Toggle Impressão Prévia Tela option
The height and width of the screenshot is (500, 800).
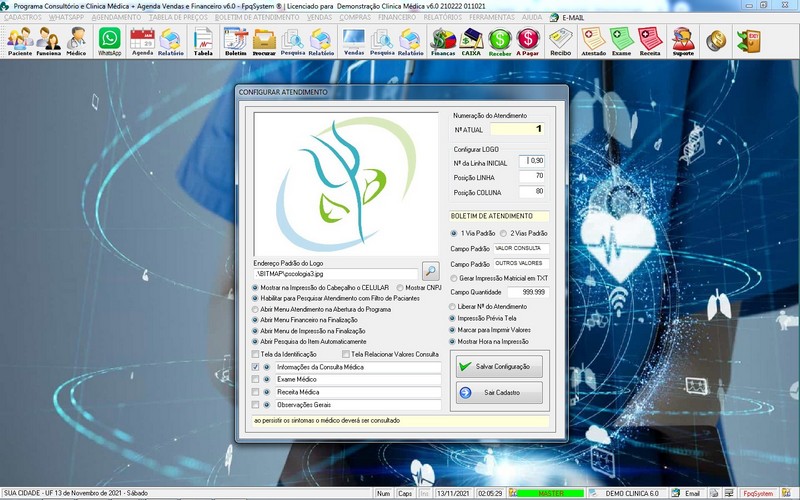(452, 318)
